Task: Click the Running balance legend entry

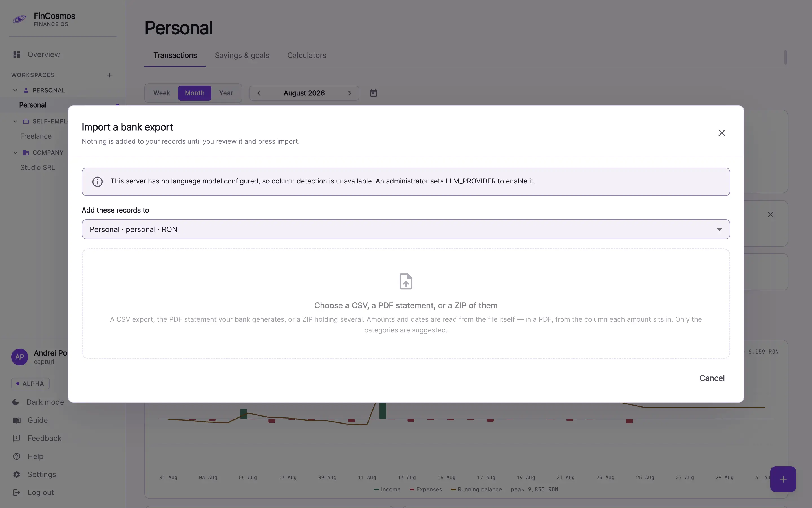Action: tap(476, 490)
